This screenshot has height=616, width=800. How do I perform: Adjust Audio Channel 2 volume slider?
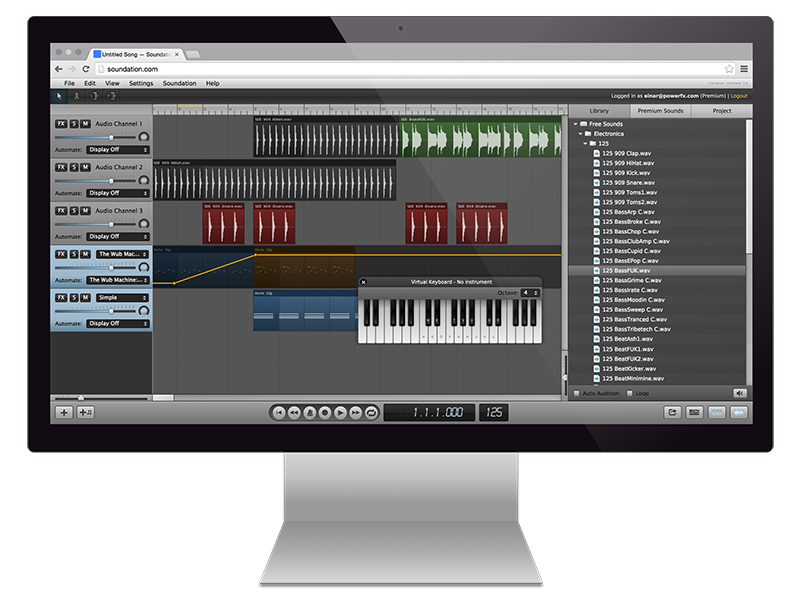(x=111, y=181)
